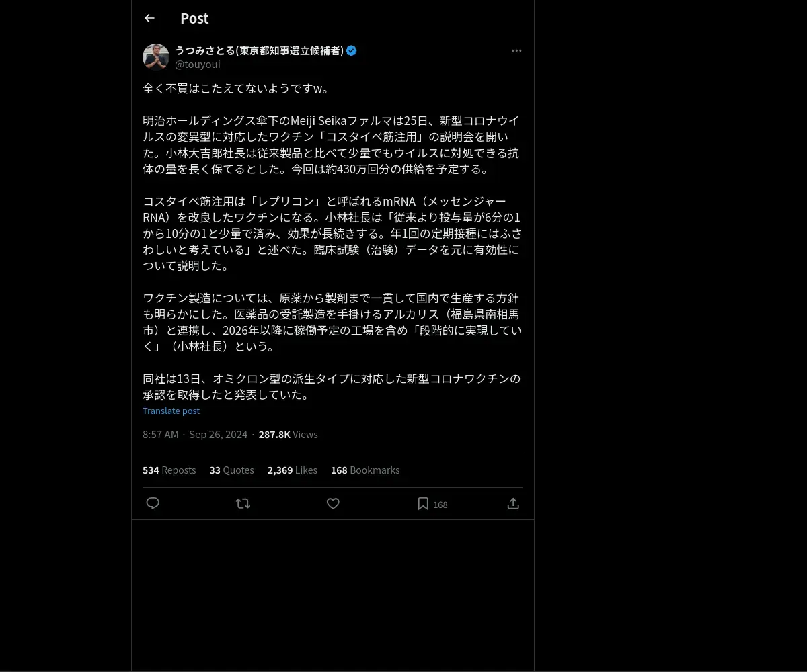Open the 8:57 AM Sep 26, 2024 timestamp
Viewport: 807px width, 672px height.
[x=195, y=435]
